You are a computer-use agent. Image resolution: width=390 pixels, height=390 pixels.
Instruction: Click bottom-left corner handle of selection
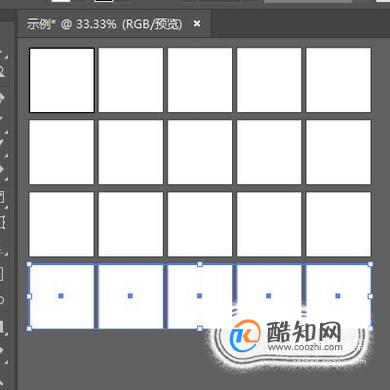pyautogui.click(x=29, y=329)
